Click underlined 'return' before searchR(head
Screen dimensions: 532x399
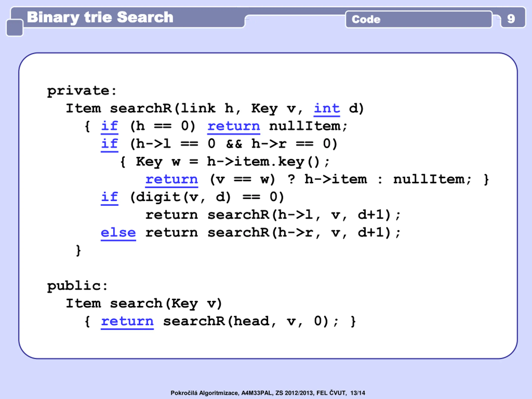(127, 321)
